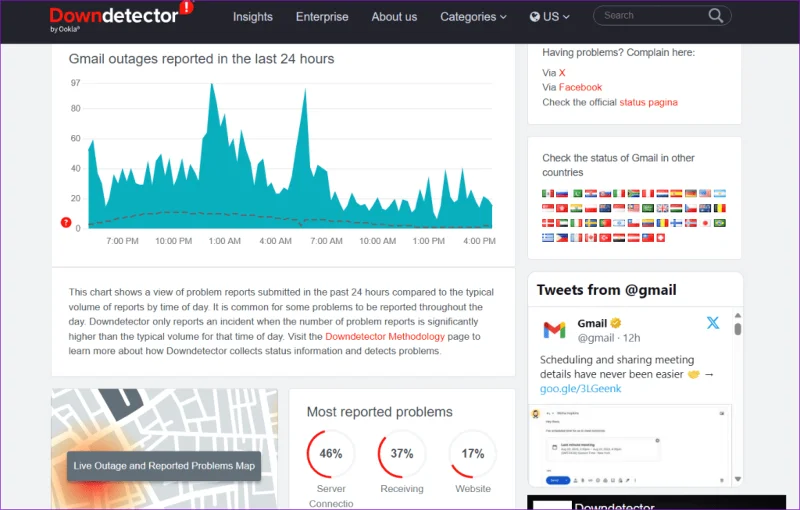
Task: Expand the Categories dropdown menu
Action: point(473,17)
